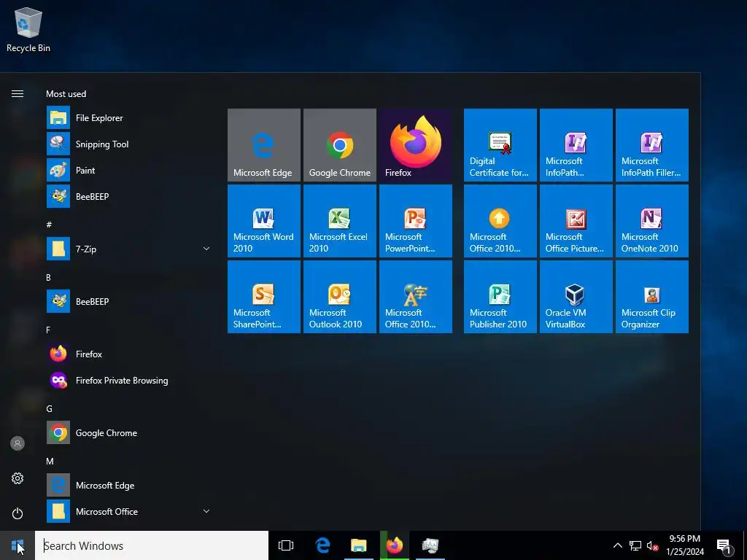747x560 pixels.
Task: Open network status tray icon
Action: [635, 545]
